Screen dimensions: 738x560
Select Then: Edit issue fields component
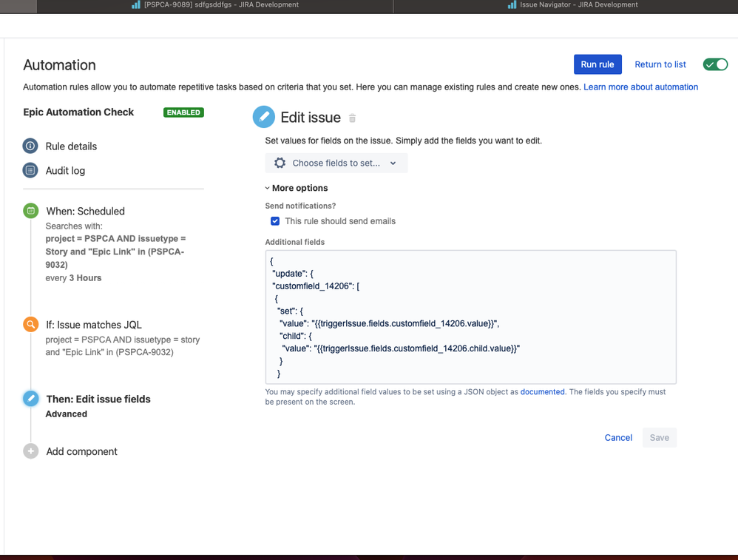[x=98, y=399]
